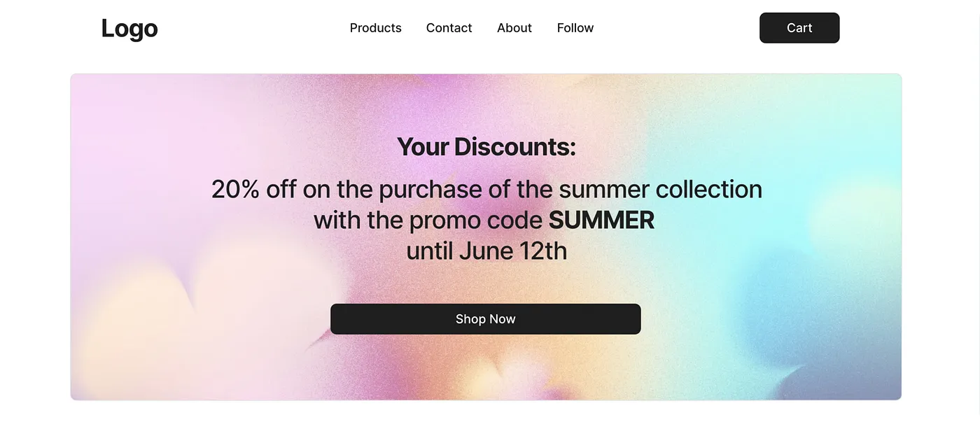Click the Logo in the header

(x=129, y=29)
